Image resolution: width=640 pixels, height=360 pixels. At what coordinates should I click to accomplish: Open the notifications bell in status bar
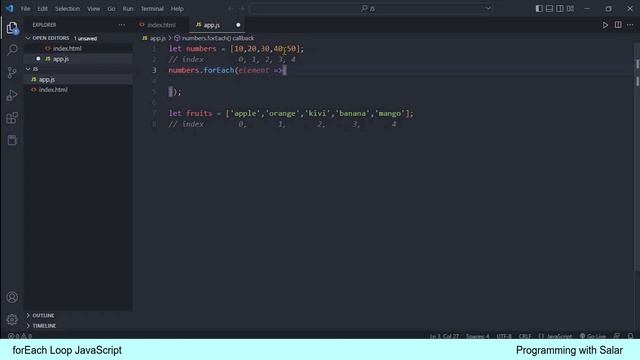coord(630,336)
